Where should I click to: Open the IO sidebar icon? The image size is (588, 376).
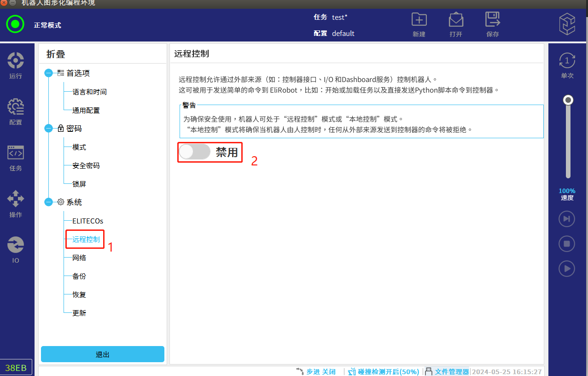point(16,249)
